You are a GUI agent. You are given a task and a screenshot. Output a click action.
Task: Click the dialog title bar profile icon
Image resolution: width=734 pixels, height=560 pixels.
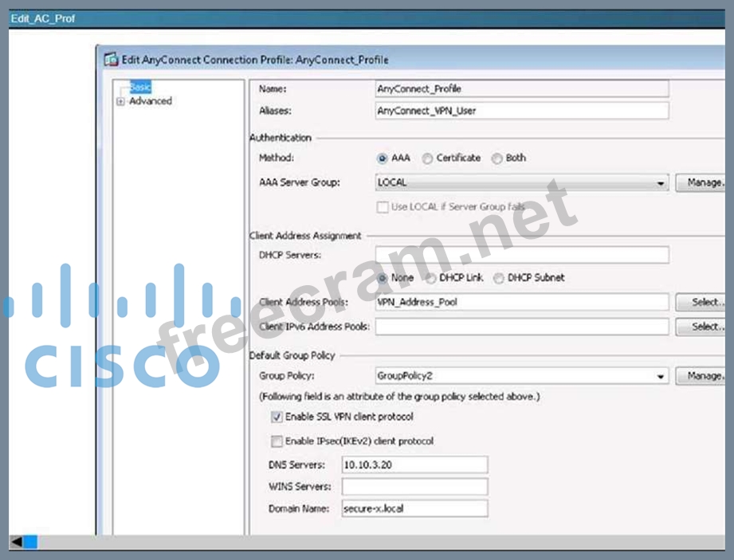pyautogui.click(x=112, y=60)
